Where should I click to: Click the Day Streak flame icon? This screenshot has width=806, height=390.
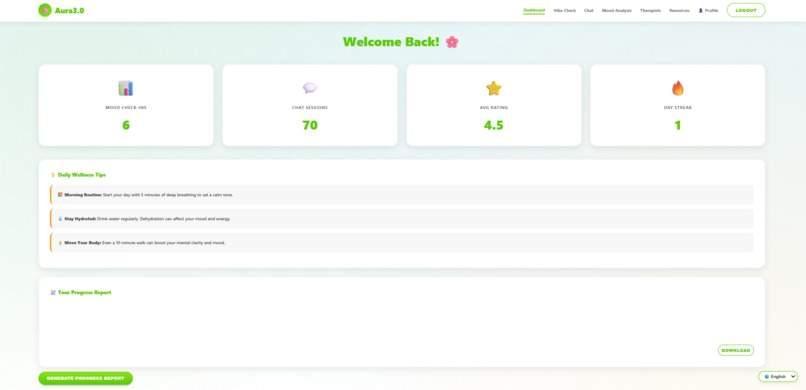point(677,88)
